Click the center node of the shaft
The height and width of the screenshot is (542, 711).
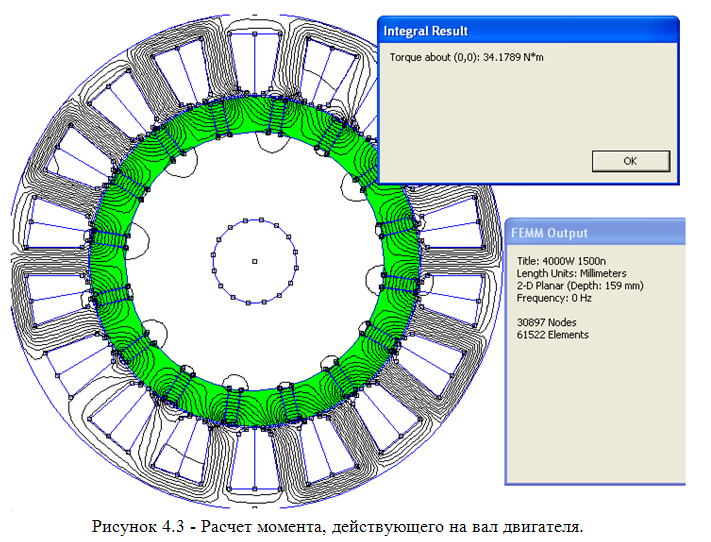coord(254,261)
